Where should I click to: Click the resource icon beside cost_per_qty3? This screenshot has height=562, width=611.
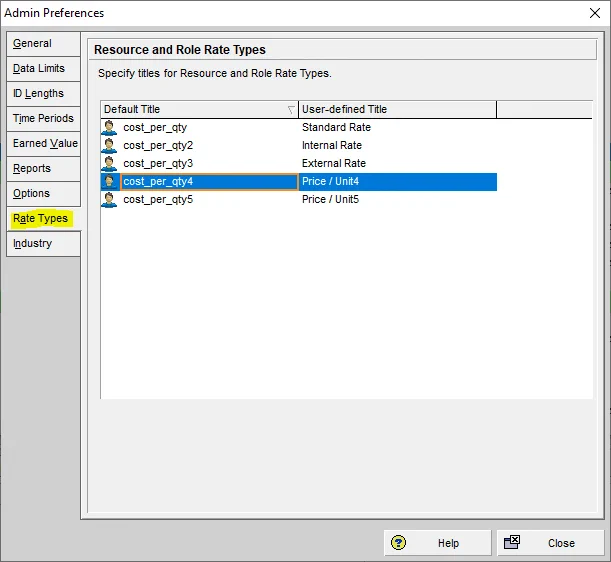(x=109, y=163)
